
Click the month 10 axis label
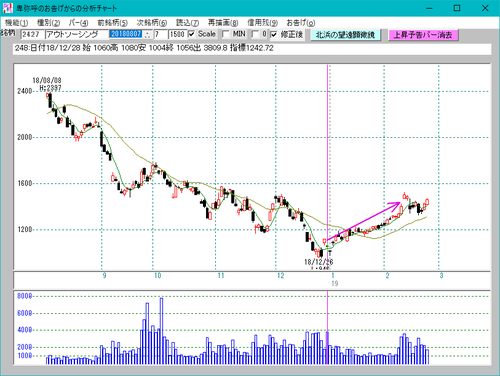[157, 276]
